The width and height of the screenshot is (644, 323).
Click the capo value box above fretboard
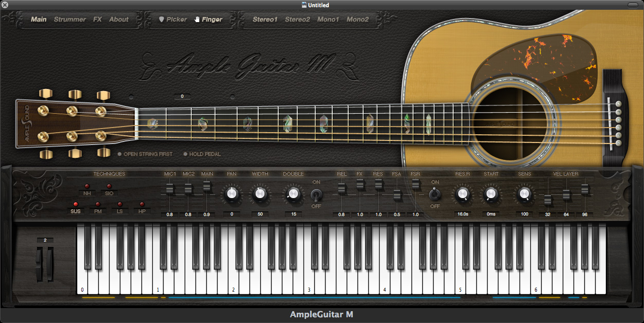pyautogui.click(x=182, y=96)
